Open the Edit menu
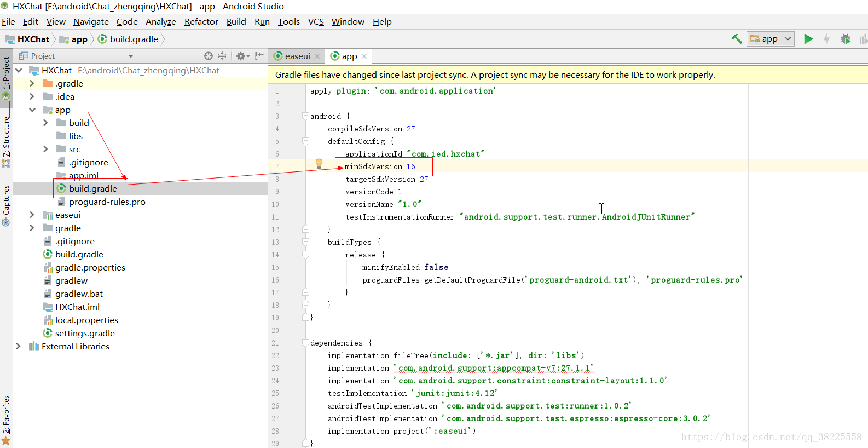 pyautogui.click(x=30, y=22)
